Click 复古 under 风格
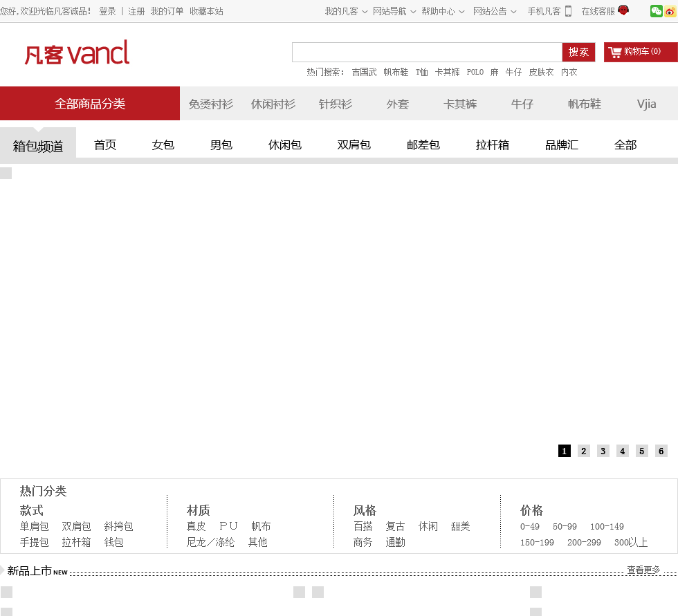The width and height of the screenshot is (678, 616). tap(395, 527)
